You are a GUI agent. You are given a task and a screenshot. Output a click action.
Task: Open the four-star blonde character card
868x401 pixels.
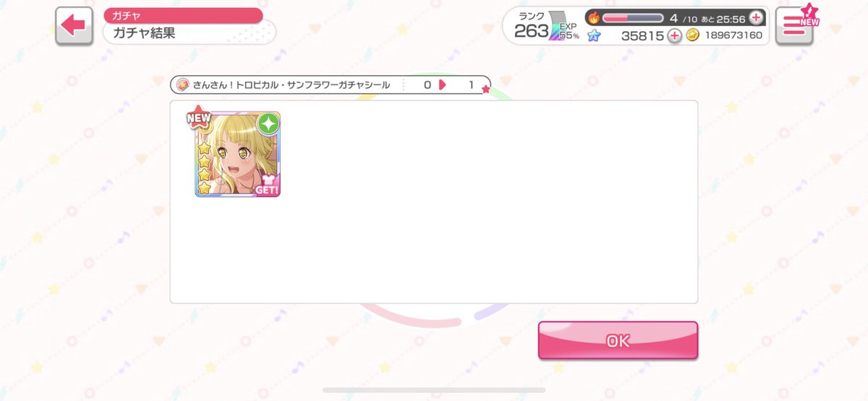pyautogui.click(x=237, y=154)
